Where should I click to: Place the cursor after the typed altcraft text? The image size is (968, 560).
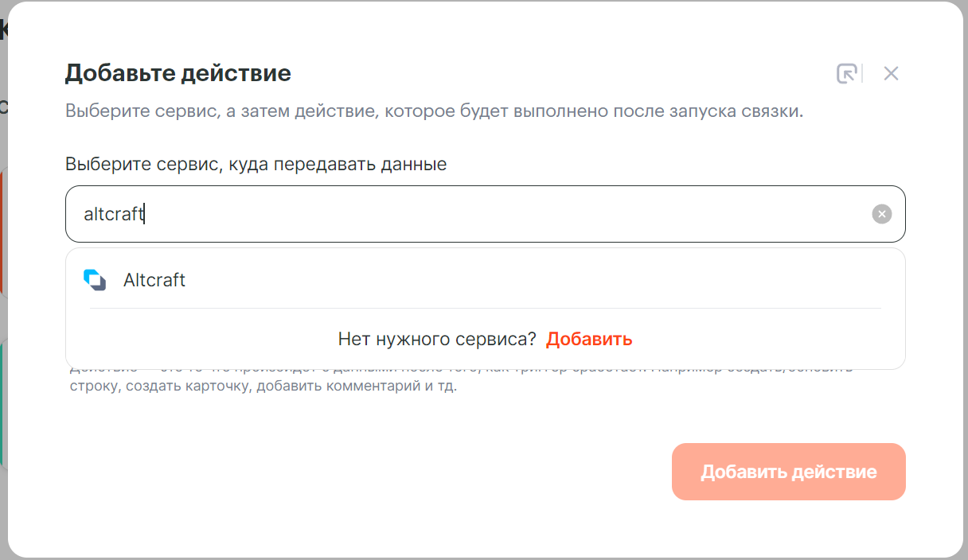click(x=144, y=214)
